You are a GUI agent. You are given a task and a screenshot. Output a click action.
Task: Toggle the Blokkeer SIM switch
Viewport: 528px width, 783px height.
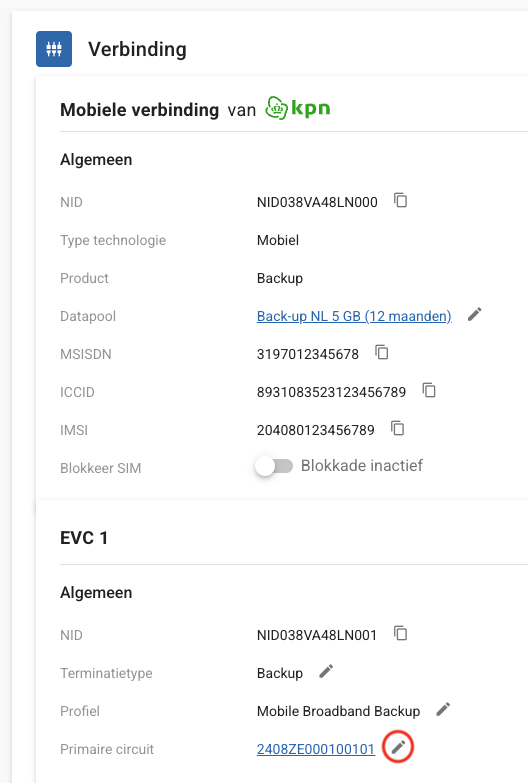coord(274,466)
